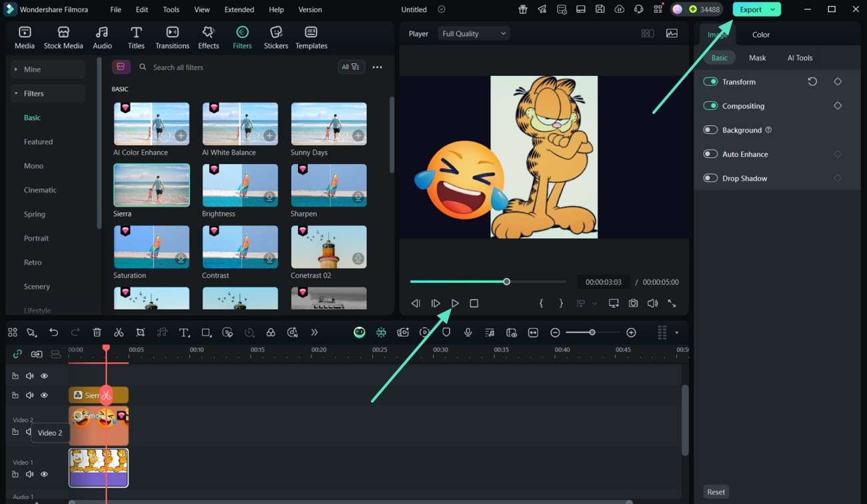Hide the topmost empty track
867x504 pixels.
45,376
